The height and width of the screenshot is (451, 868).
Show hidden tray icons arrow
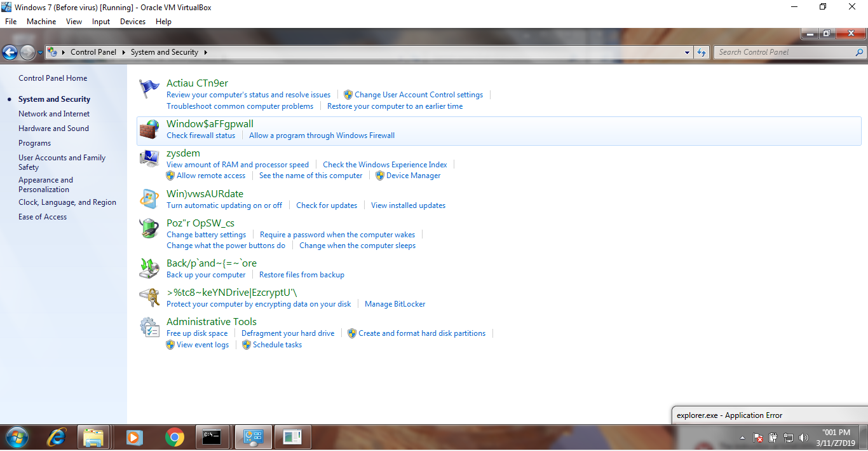(743, 438)
